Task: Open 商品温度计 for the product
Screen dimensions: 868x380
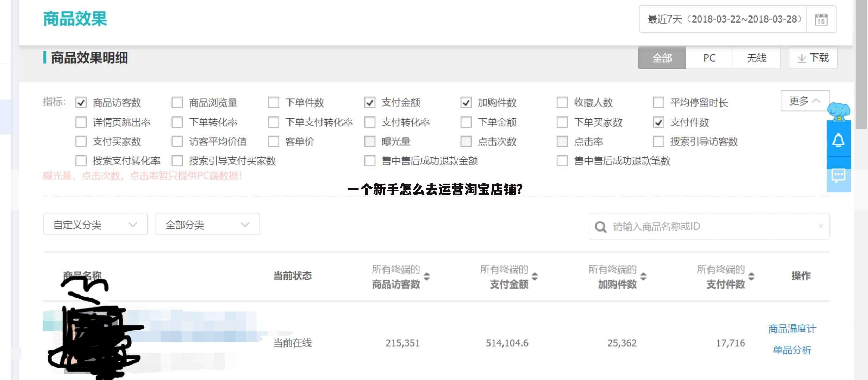Action: tap(792, 329)
